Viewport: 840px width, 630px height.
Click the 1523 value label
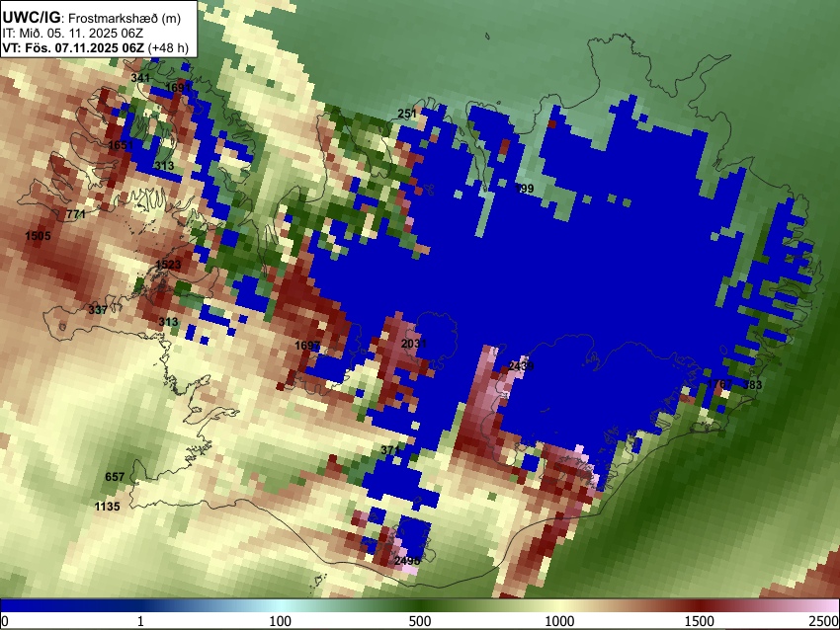click(x=168, y=265)
